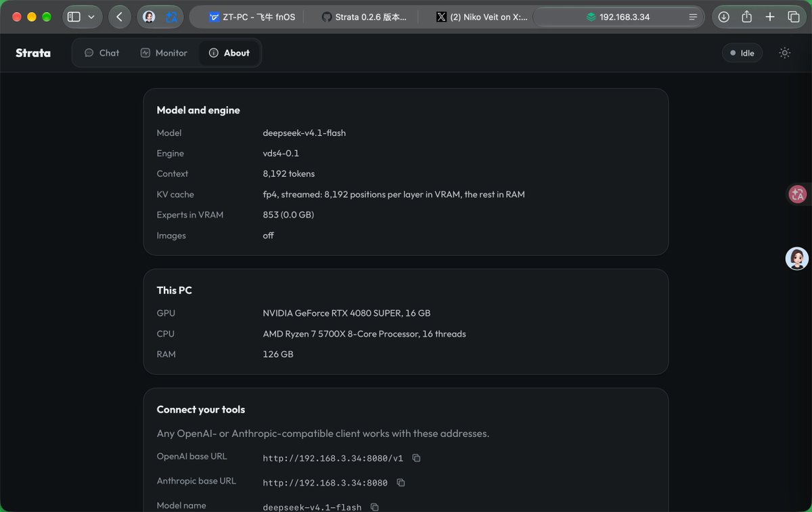Screen dimensions: 812x512
Task: Click the translate extension icon in the toolbar
Action: tap(172, 17)
